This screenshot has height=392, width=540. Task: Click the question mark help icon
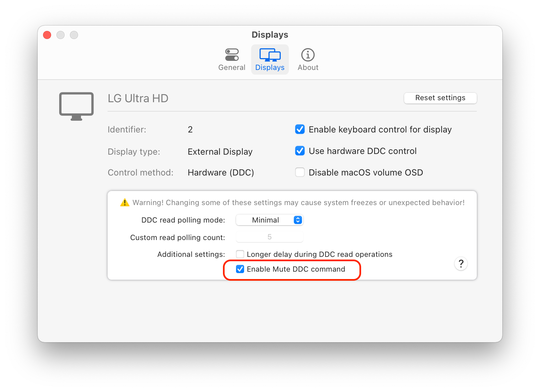point(461,264)
